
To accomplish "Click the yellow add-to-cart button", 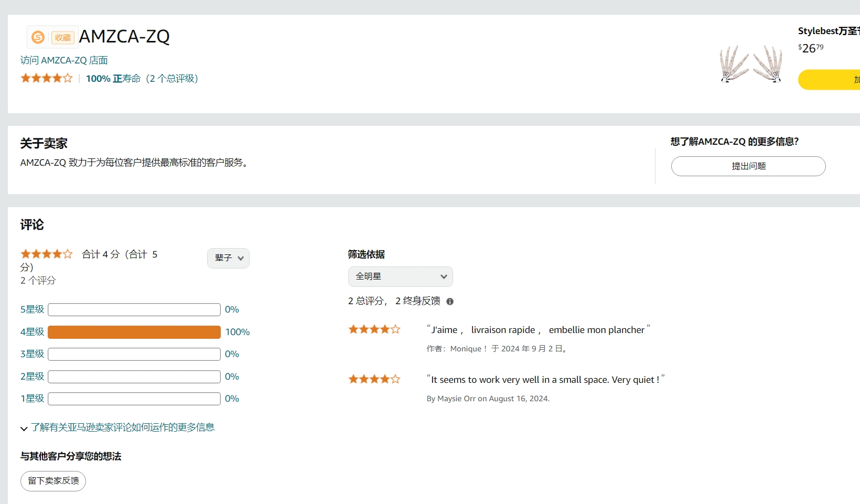I will click(829, 80).
